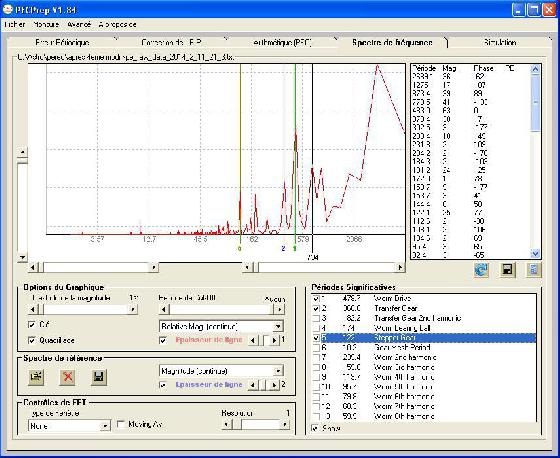Click the left arrow of the magnitude scale slider
The width and height of the screenshot is (560, 458).
(33, 309)
